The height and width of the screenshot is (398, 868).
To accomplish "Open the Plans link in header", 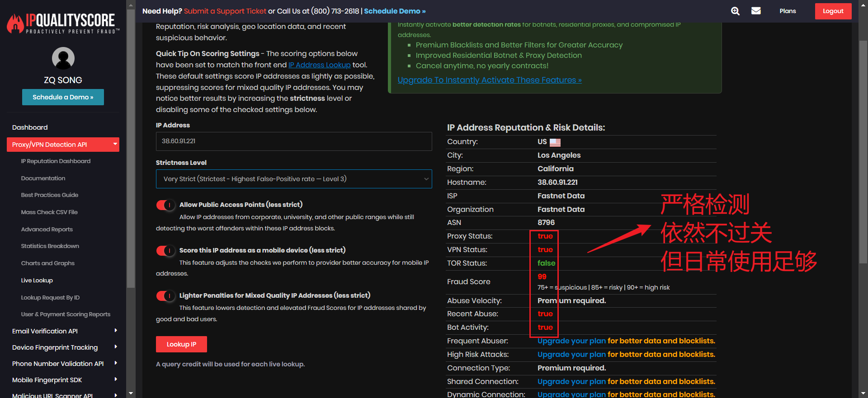I will 788,11.
